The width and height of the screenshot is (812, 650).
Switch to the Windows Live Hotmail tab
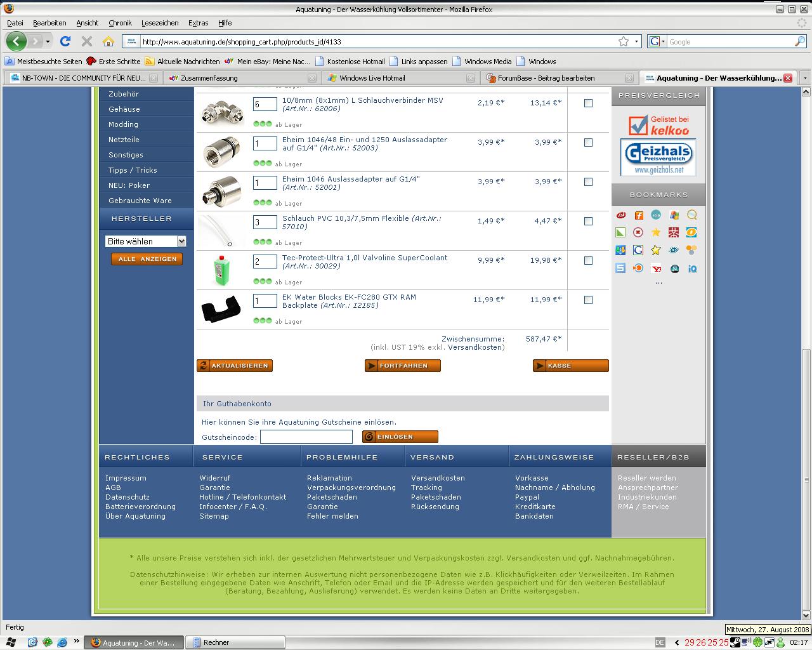[399, 78]
